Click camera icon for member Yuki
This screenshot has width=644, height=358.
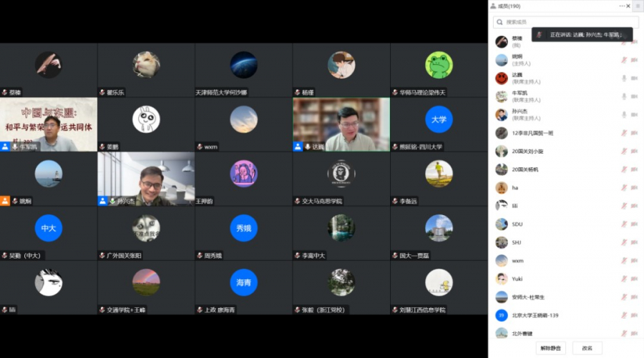634,279
